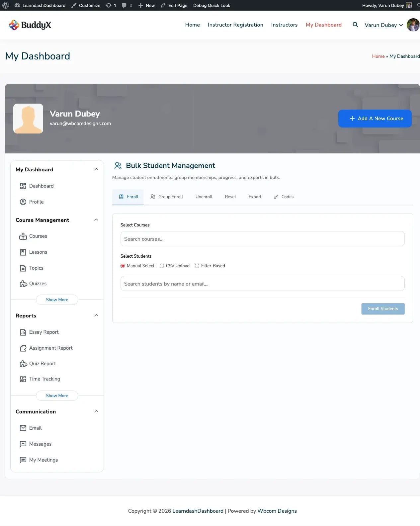Open the My Dashboard nav item
Screen dimensions: 420x526
click(324, 25)
